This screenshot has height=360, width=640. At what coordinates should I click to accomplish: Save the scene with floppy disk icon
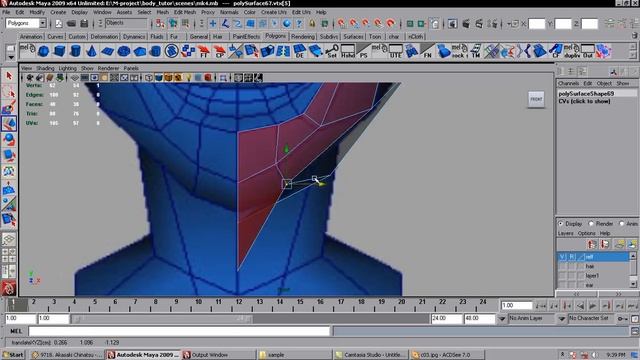pos(84,24)
